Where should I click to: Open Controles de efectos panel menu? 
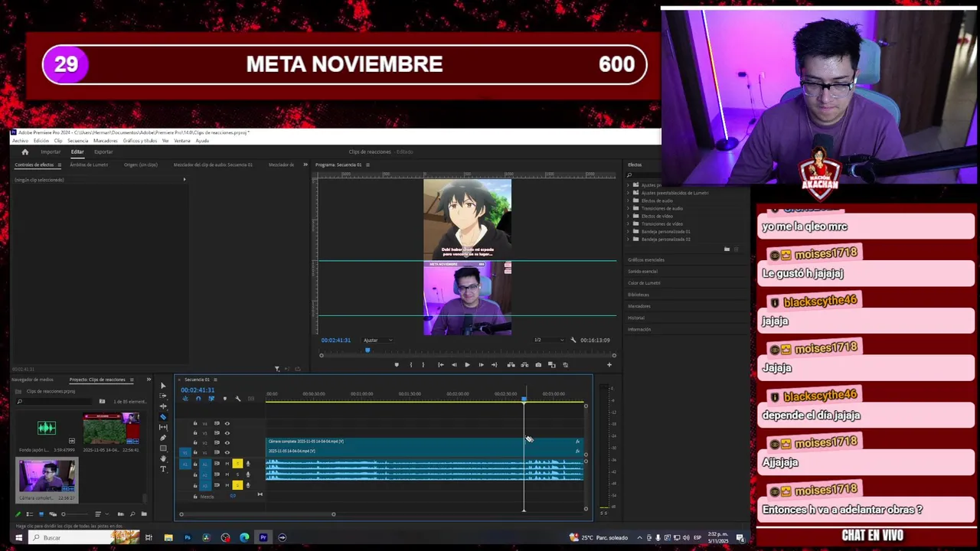point(58,165)
